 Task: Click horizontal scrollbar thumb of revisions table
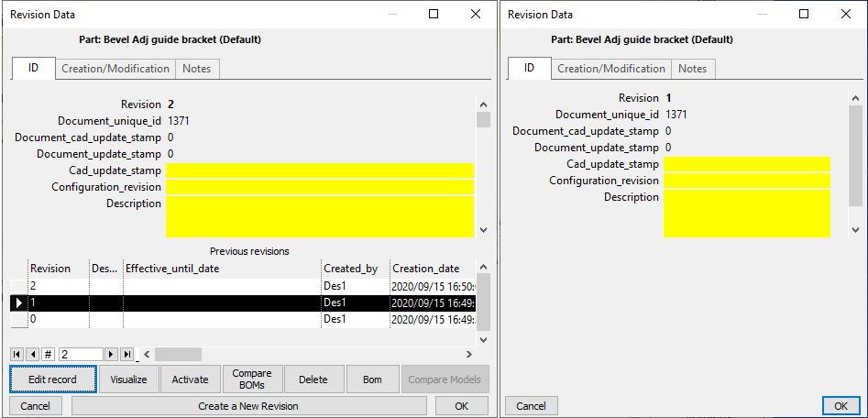pos(178,355)
